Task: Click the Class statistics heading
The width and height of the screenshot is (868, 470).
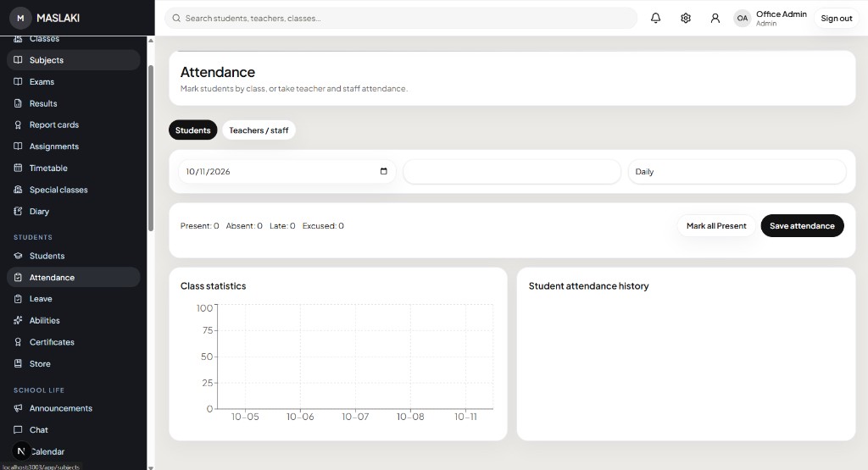Action: pos(213,286)
